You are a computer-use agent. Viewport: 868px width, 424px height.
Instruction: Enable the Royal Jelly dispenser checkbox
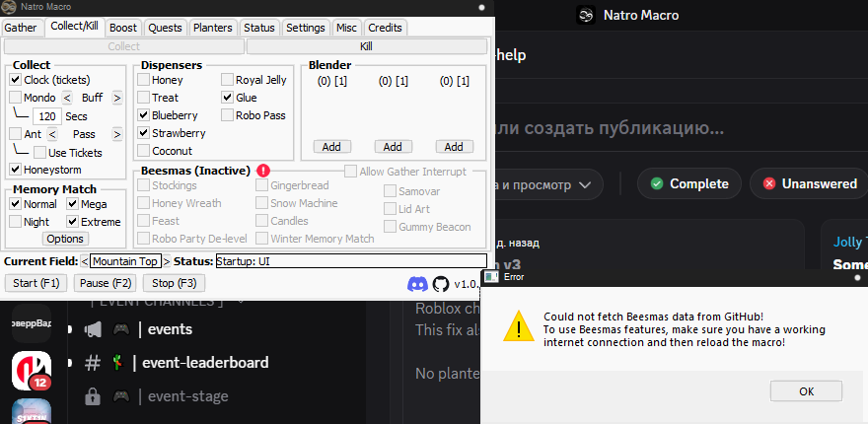pyautogui.click(x=228, y=80)
